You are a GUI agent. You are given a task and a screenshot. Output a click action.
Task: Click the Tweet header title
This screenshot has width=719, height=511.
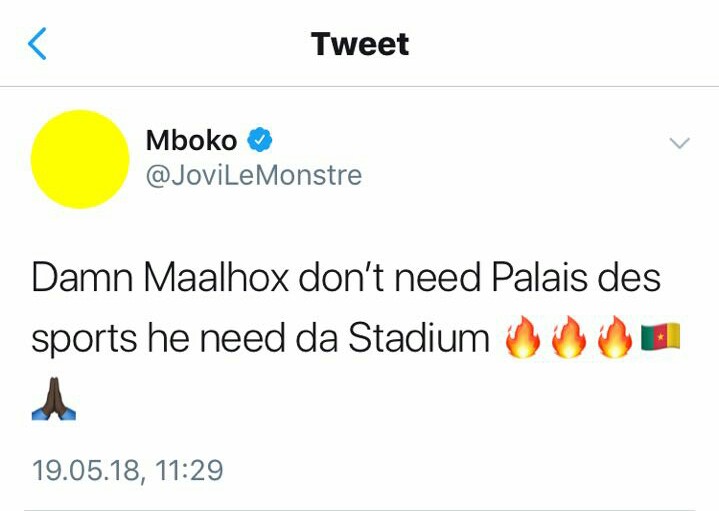click(360, 44)
